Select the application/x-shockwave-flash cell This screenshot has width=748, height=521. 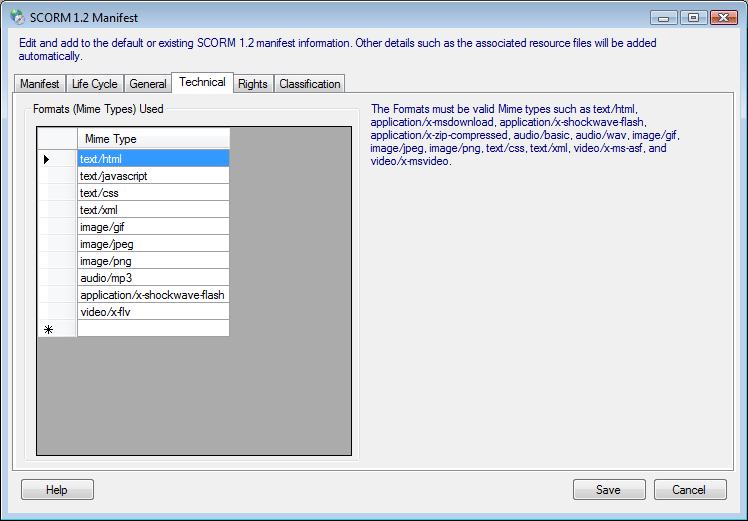point(153,295)
